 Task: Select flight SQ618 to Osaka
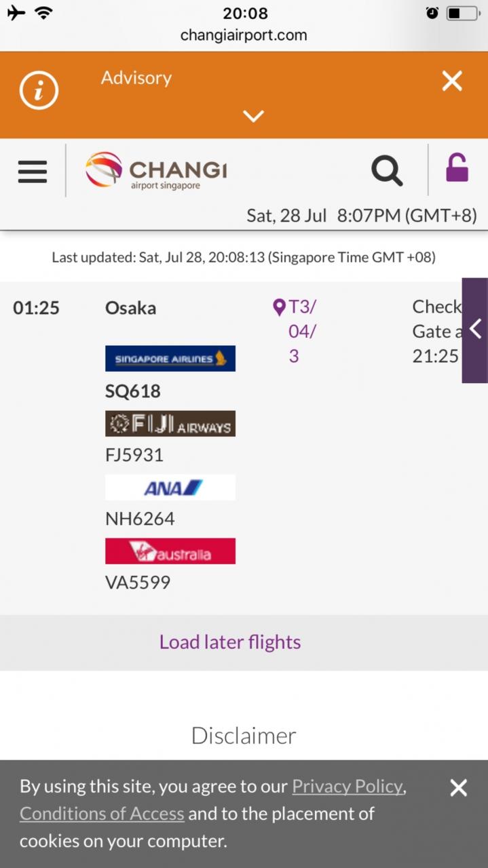[x=133, y=391]
